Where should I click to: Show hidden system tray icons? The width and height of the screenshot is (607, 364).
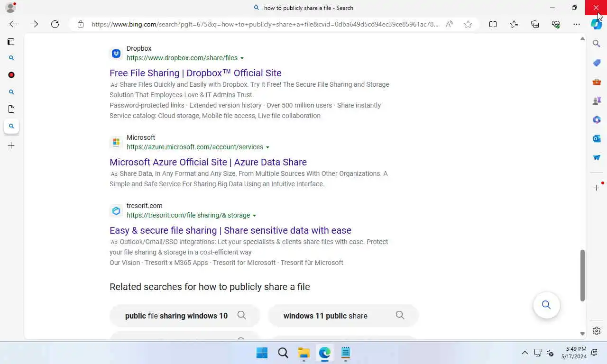[x=524, y=353]
